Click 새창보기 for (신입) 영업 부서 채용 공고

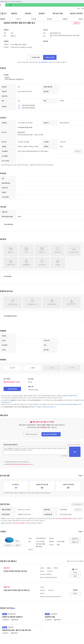(75, 593)
